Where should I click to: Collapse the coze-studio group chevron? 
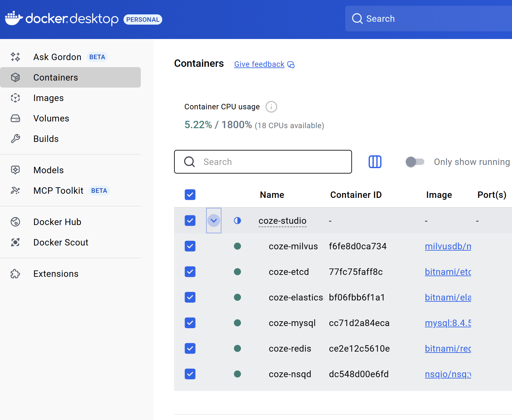[x=214, y=221]
